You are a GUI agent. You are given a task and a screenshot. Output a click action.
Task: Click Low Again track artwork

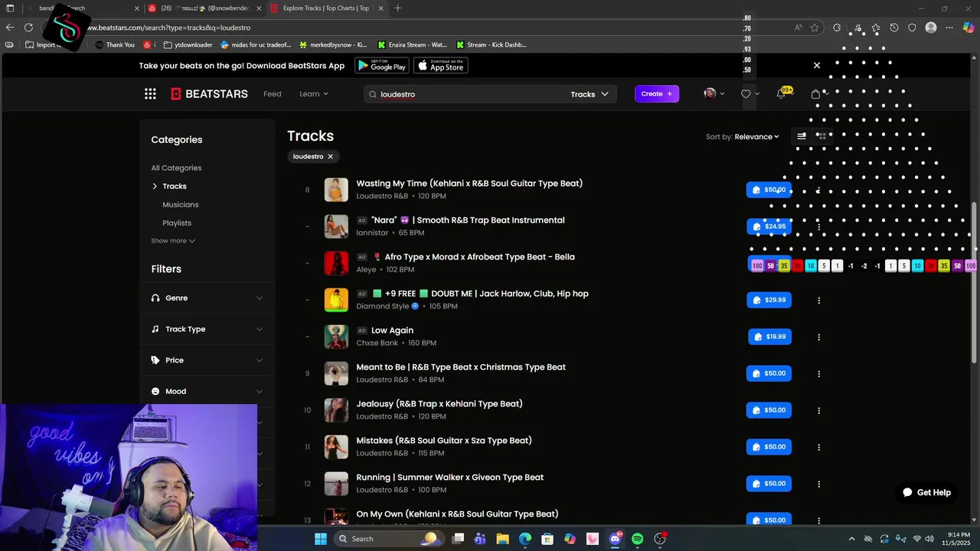pyautogui.click(x=336, y=337)
